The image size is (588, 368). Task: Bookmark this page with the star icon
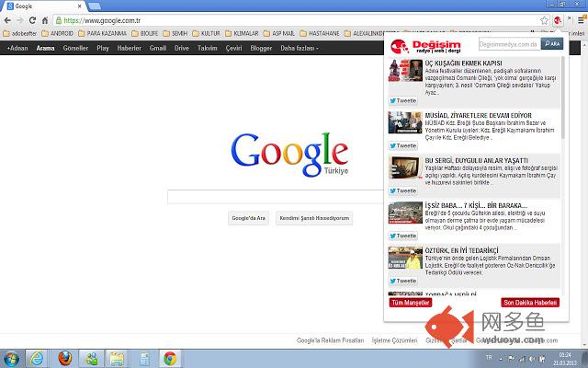[544, 19]
